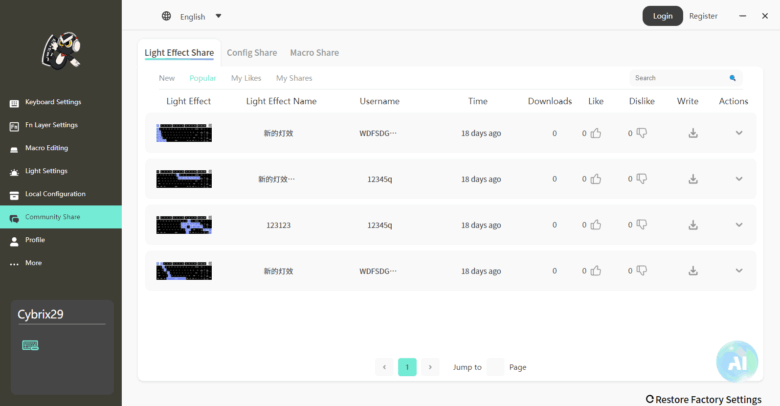Expand actions for the 123123 row
Image resolution: width=780 pixels, height=406 pixels.
click(739, 225)
